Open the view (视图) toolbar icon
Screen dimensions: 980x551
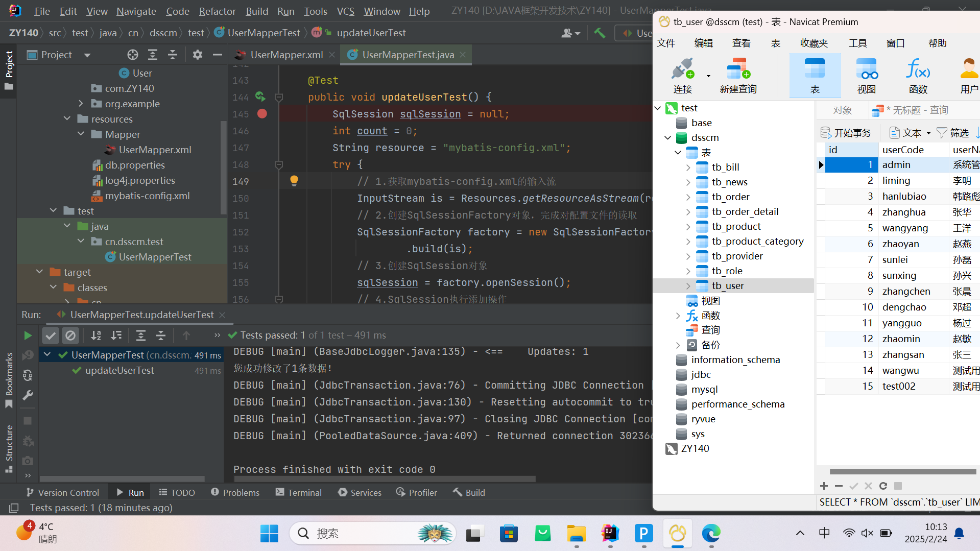coord(867,76)
